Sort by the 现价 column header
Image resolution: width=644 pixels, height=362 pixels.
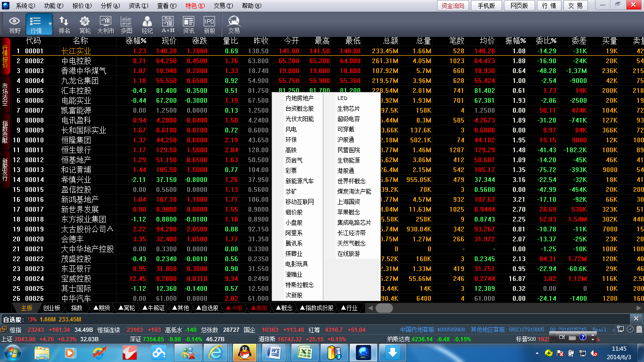coord(169,41)
